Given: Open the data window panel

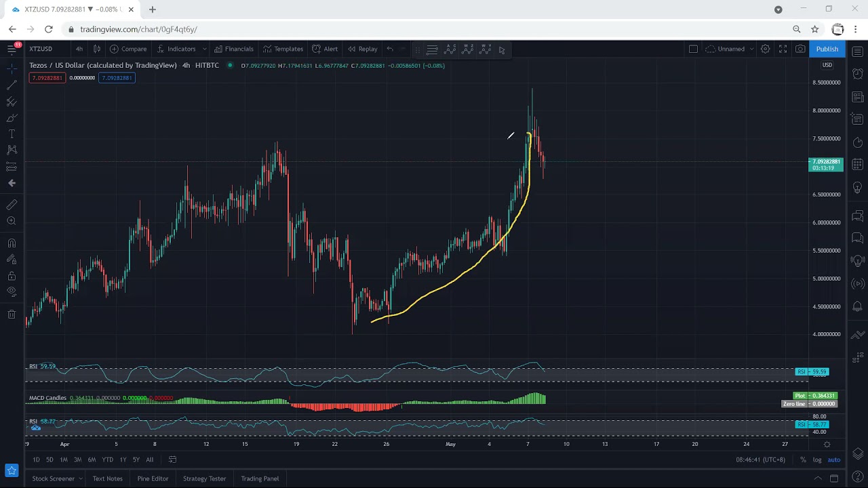Looking at the screenshot, I should coord(858,119).
